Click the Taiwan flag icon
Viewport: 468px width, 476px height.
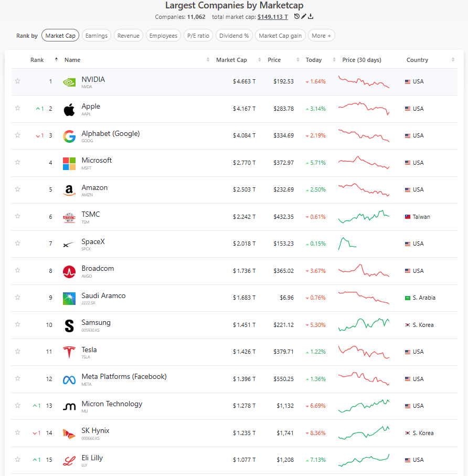tap(408, 217)
